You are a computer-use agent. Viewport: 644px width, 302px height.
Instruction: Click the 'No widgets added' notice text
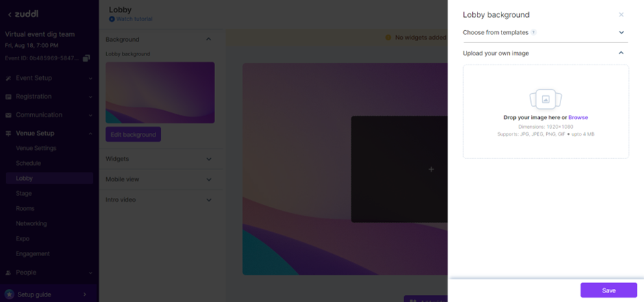pyautogui.click(x=421, y=38)
